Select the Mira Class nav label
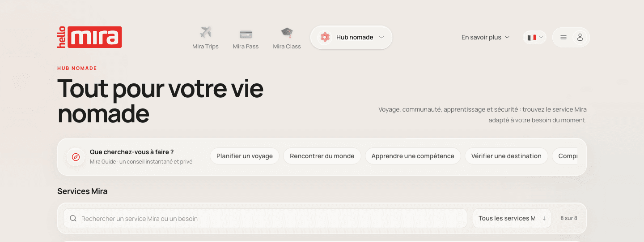Image resolution: width=644 pixels, height=242 pixels. click(287, 47)
